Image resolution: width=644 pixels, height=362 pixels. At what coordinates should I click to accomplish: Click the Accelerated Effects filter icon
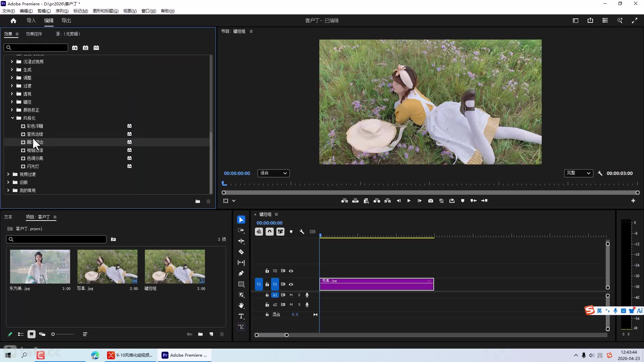(75, 48)
